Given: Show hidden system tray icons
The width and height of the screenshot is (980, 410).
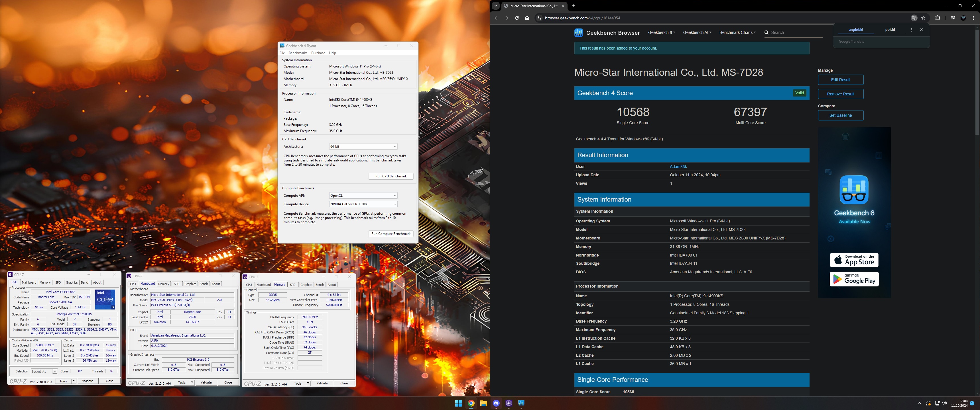Looking at the screenshot, I should [919, 403].
